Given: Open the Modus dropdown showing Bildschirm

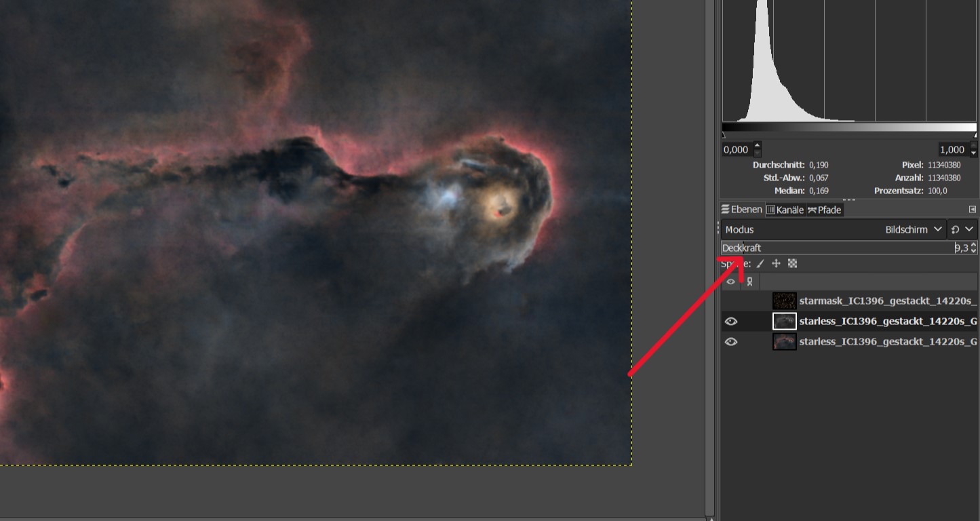Looking at the screenshot, I should click(x=834, y=229).
